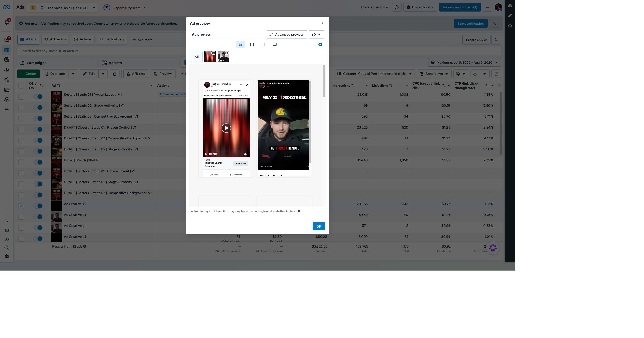Open the Ads table view sidebar icon
Image resolution: width=644 pixels, height=338 pixels.
tap(7, 50)
